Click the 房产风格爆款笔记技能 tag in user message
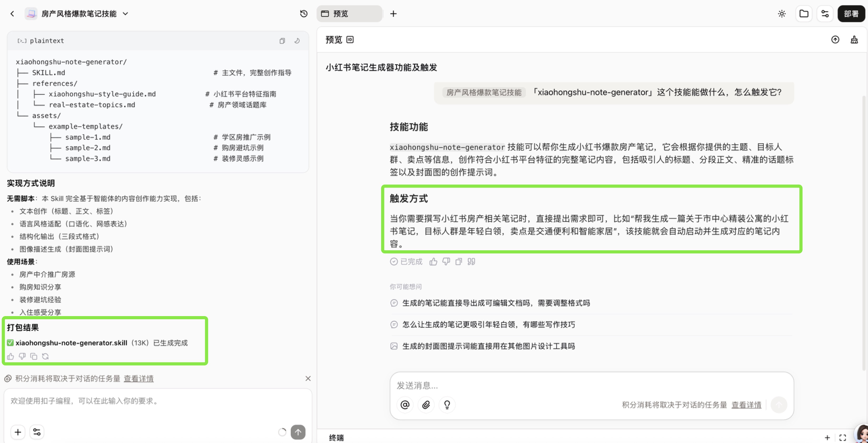The width and height of the screenshot is (868, 443). pyautogui.click(x=484, y=93)
